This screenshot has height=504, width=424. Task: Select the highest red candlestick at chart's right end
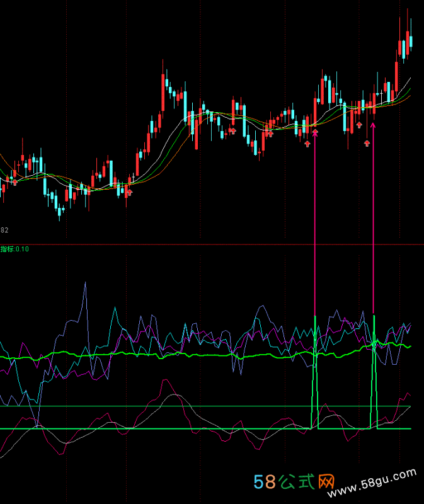coord(407,43)
